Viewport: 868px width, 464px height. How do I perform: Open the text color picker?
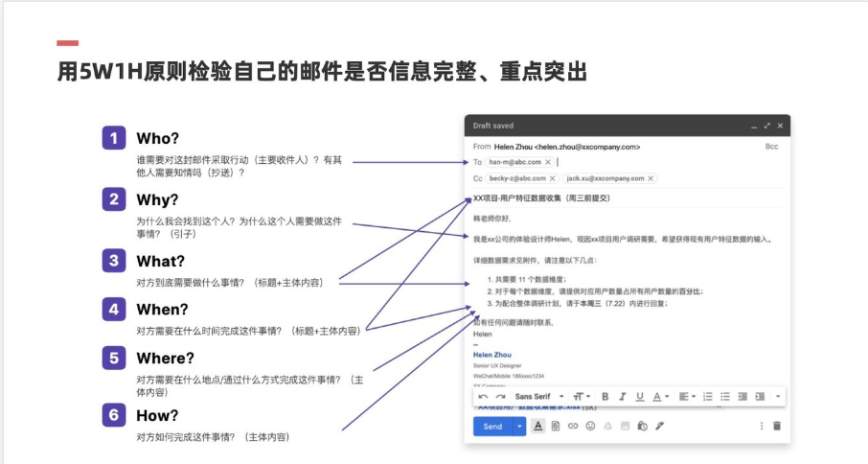pyautogui.click(x=660, y=396)
